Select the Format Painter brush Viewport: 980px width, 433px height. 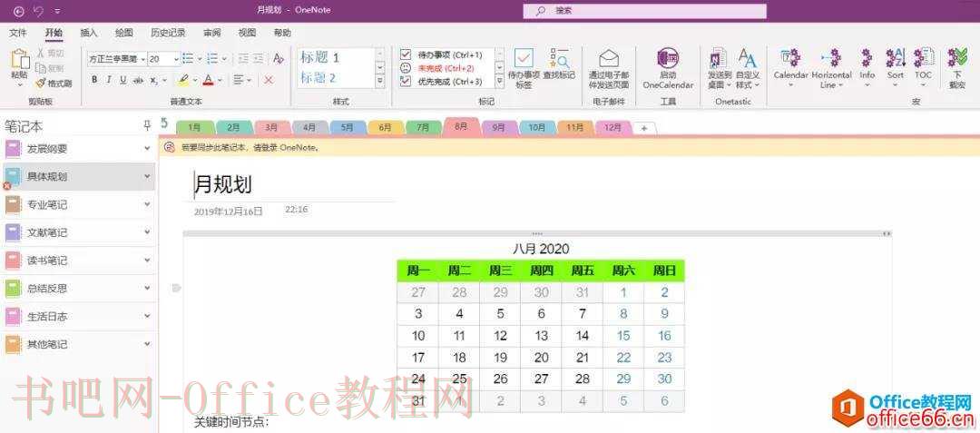tap(41, 83)
